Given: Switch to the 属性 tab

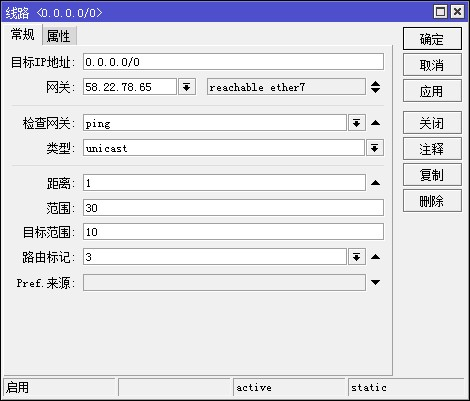Looking at the screenshot, I should [59, 36].
